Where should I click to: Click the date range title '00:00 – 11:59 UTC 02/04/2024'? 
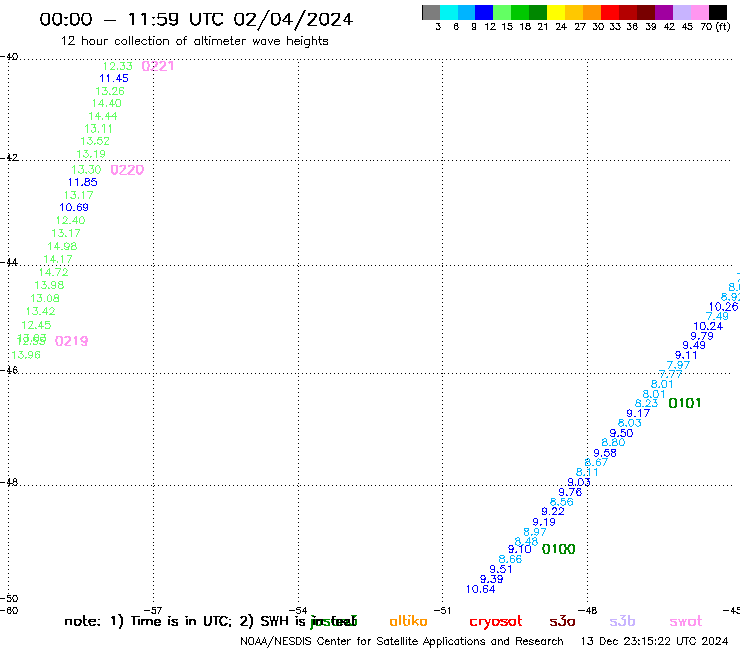[x=196, y=19]
